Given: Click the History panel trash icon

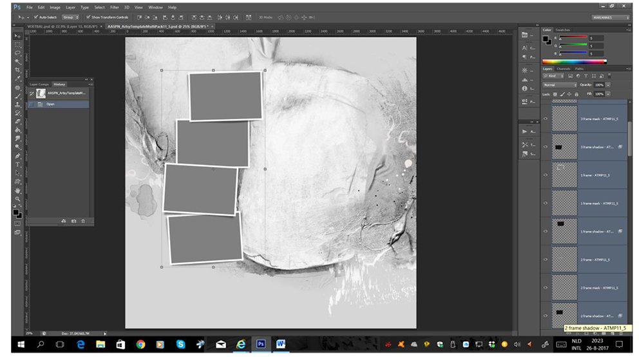Looking at the screenshot, I should pyautogui.click(x=83, y=221).
